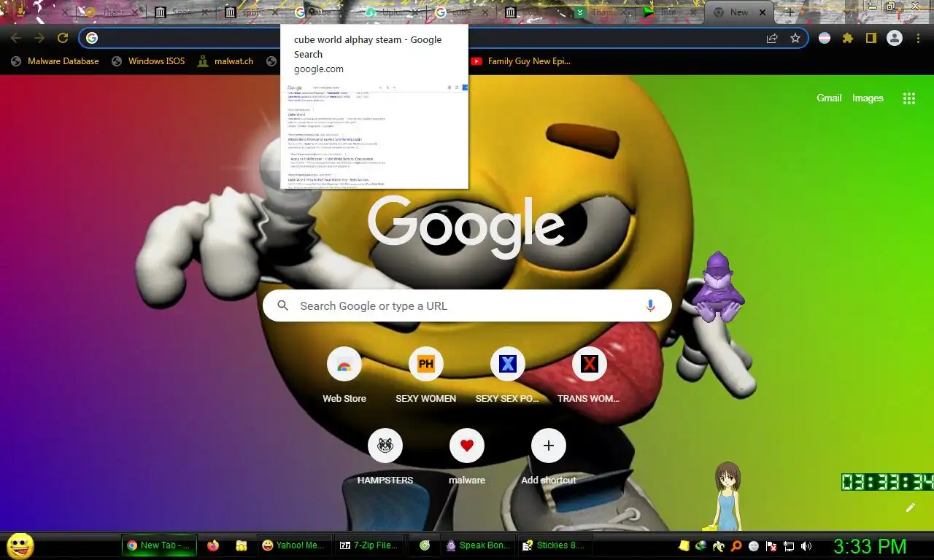
Task: Open the Chrome three-dot menu
Action: tap(918, 39)
